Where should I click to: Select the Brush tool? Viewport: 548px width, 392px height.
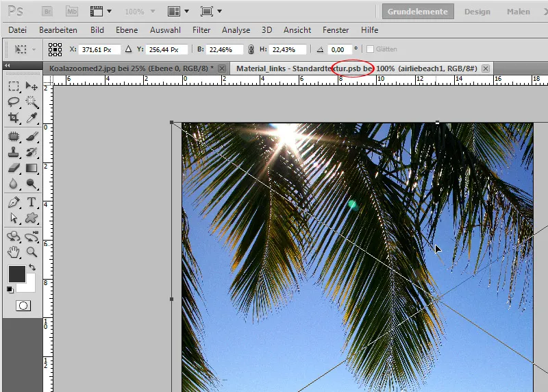(x=32, y=136)
